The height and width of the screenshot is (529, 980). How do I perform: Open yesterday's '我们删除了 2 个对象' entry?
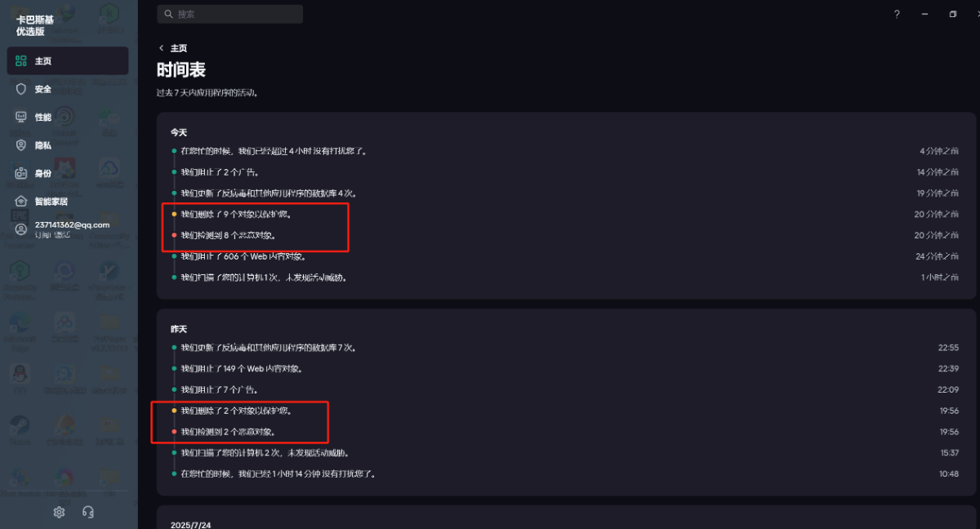click(236, 411)
